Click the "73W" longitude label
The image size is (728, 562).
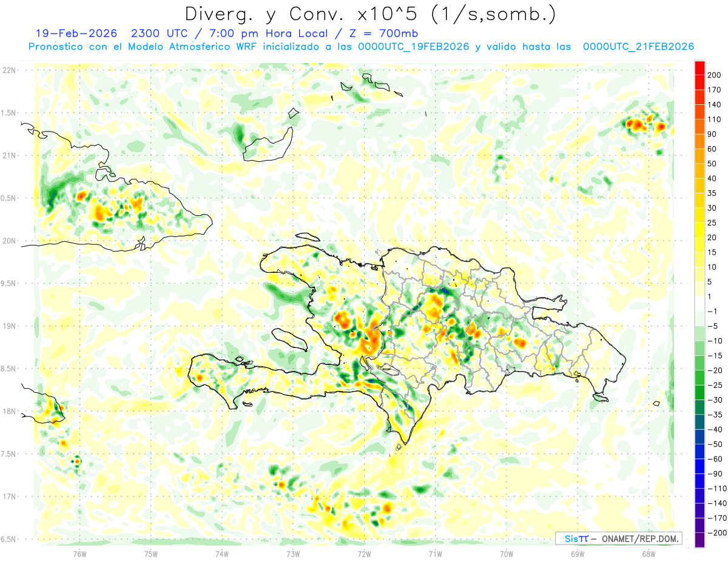click(x=293, y=554)
